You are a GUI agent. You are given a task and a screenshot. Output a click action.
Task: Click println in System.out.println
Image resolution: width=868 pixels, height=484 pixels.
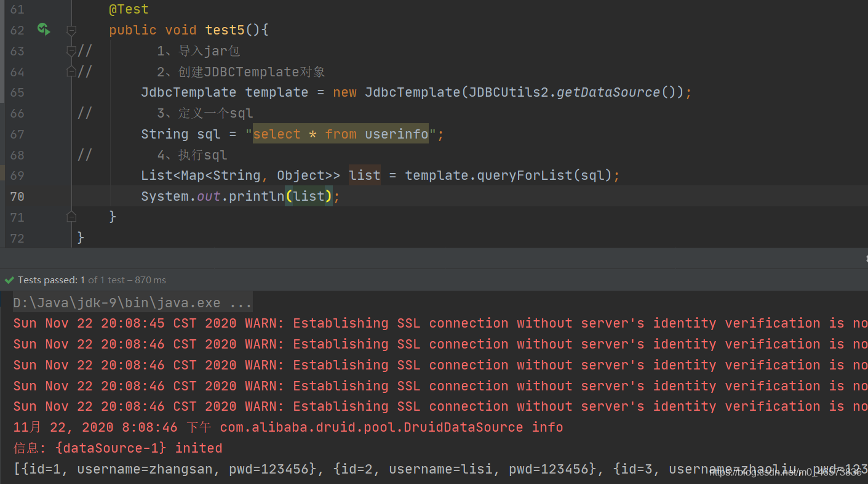[257, 196]
